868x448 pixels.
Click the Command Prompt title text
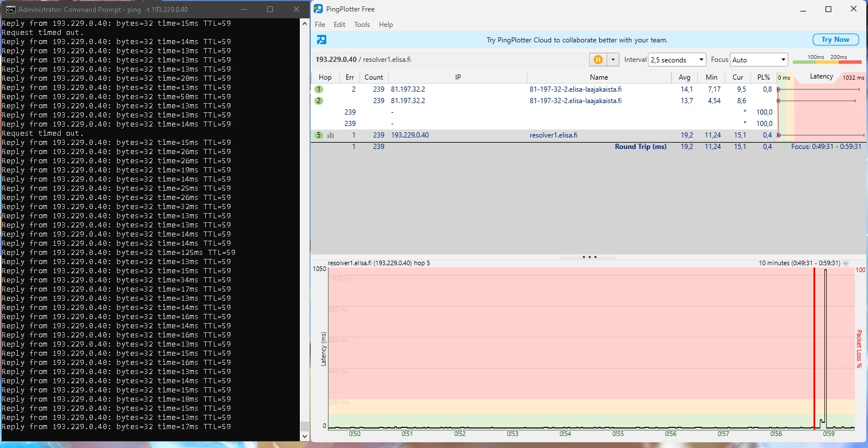tap(103, 10)
